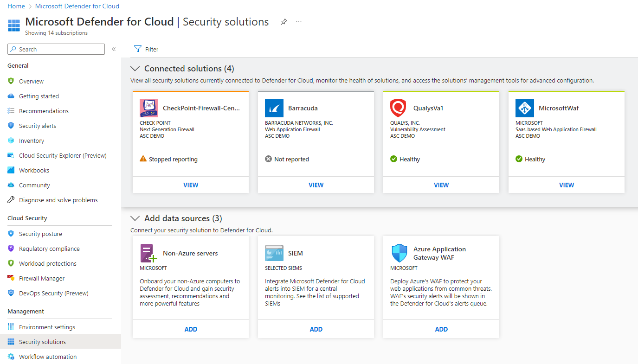This screenshot has width=638, height=364.
Task: Click the Azure Application Gateway WAF shield icon
Action: coord(399,253)
